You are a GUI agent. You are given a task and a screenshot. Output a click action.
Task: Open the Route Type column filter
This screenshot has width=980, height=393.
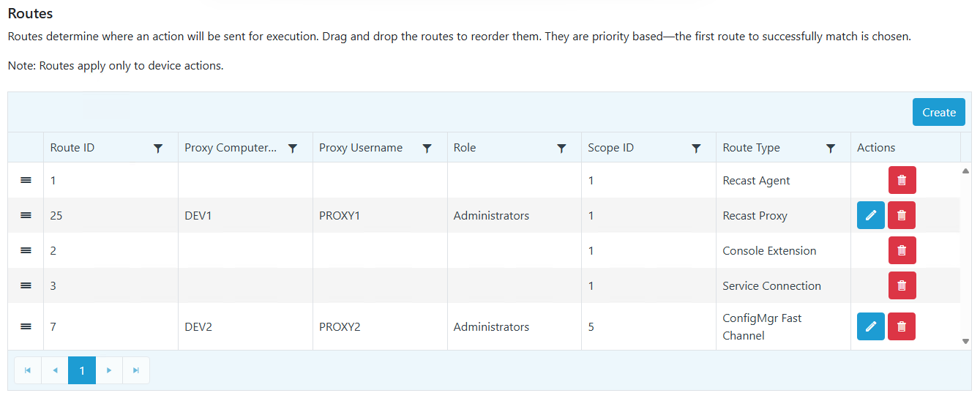[x=831, y=148]
